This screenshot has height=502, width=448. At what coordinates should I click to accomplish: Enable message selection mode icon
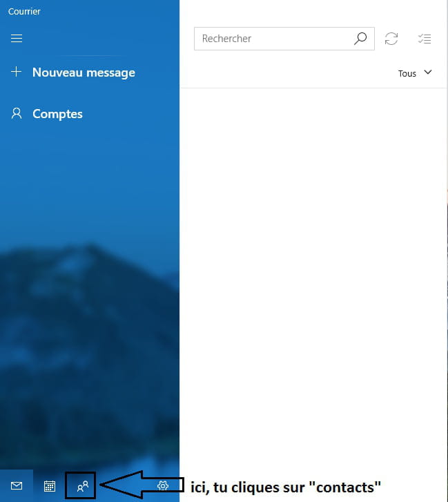pyautogui.click(x=425, y=39)
